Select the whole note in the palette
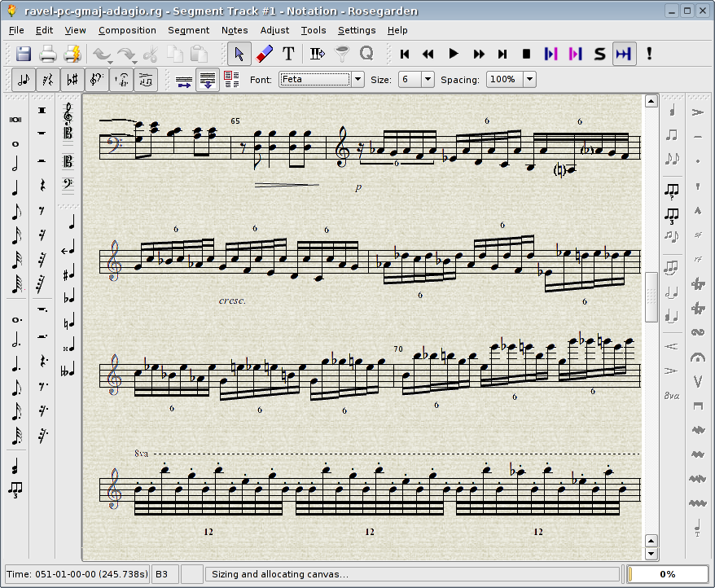The image size is (715, 588). point(15,144)
